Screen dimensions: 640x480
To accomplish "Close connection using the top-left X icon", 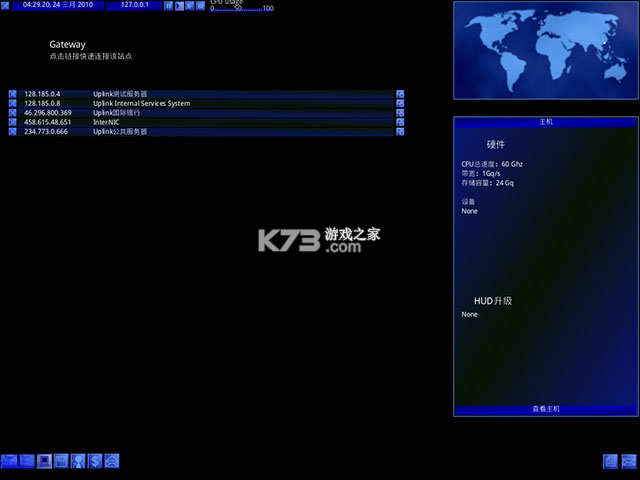I will (x=5, y=6).
